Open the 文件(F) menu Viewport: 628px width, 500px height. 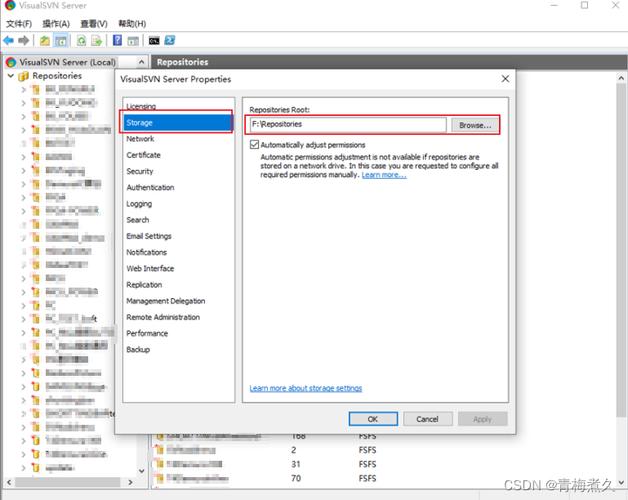click(19, 24)
